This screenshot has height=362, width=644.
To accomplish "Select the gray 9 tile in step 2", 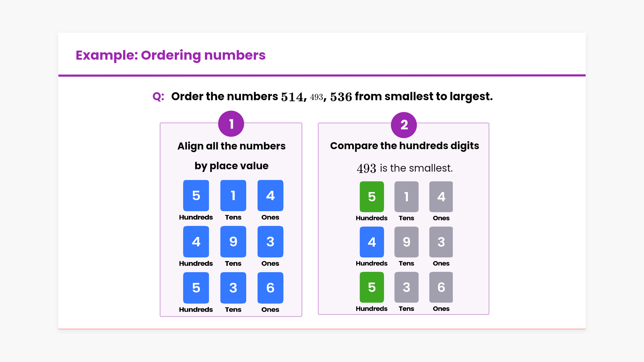I will tap(406, 242).
